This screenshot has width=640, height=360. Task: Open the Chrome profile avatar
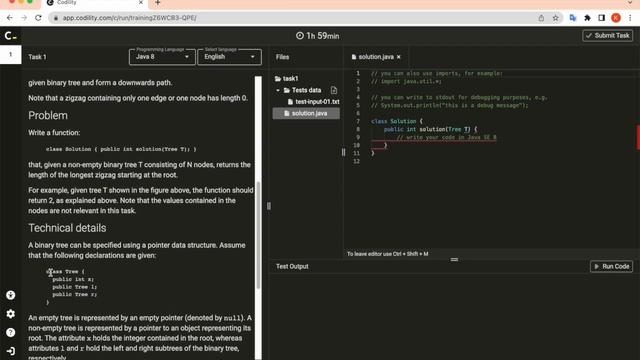pyautogui.click(x=616, y=18)
